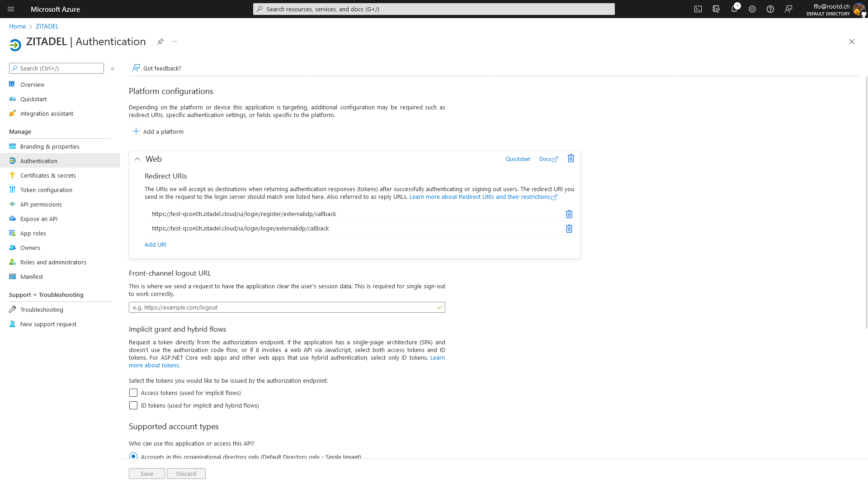Open the notifications bell
This screenshot has width=868, height=488.
(734, 9)
